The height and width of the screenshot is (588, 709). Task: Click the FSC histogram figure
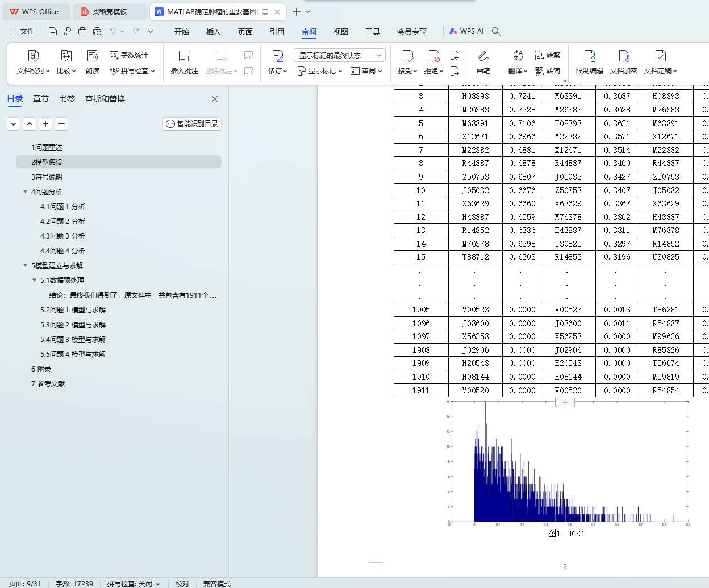click(568, 463)
